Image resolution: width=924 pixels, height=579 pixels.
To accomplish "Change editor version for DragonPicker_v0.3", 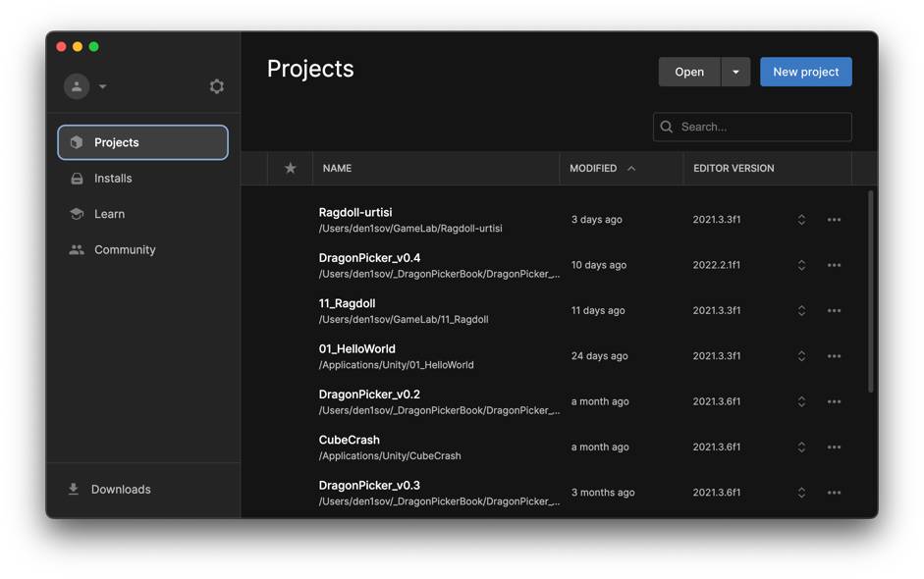I will tap(801, 493).
